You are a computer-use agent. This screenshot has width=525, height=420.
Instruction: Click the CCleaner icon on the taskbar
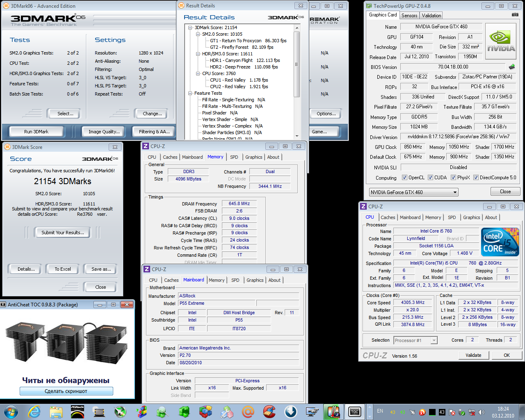(x=269, y=411)
